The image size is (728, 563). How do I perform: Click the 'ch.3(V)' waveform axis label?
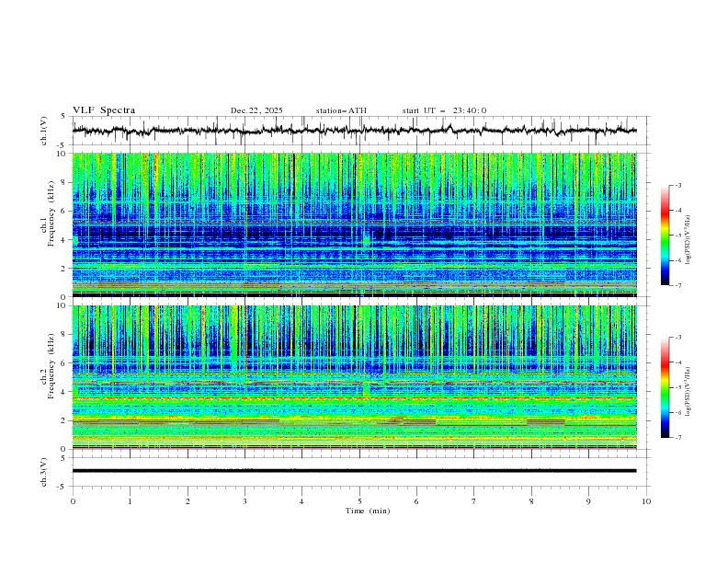click(44, 472)
